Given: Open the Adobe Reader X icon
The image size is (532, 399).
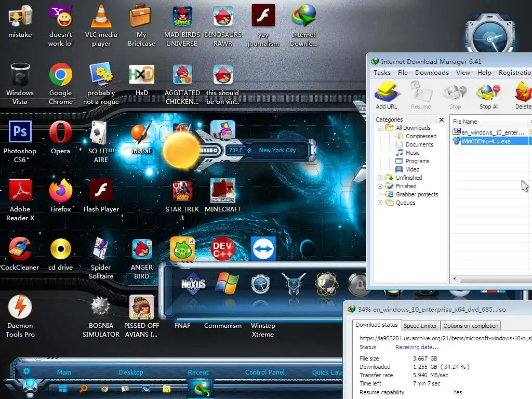Looking at the screenshot, I should point(20,200).
